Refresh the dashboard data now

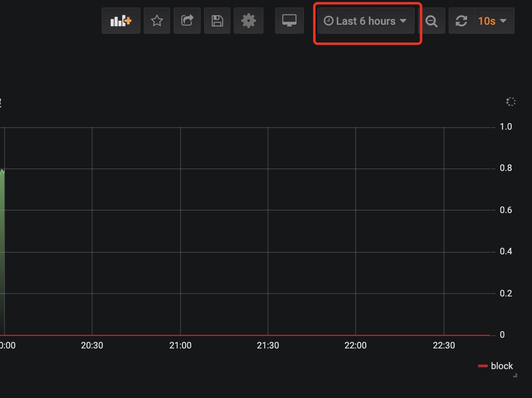461,21
